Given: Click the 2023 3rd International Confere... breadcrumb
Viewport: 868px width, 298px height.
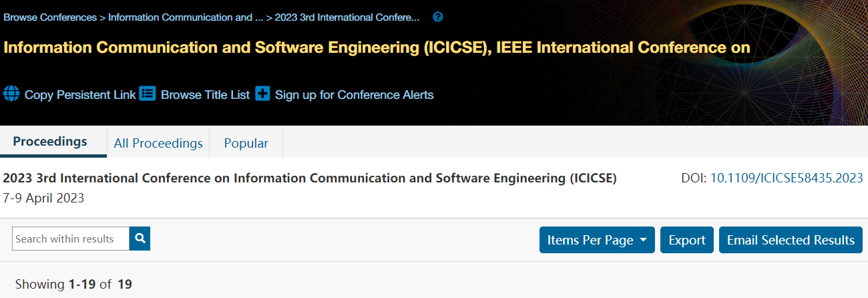Looking at the screenshot, I should point(347,17).
